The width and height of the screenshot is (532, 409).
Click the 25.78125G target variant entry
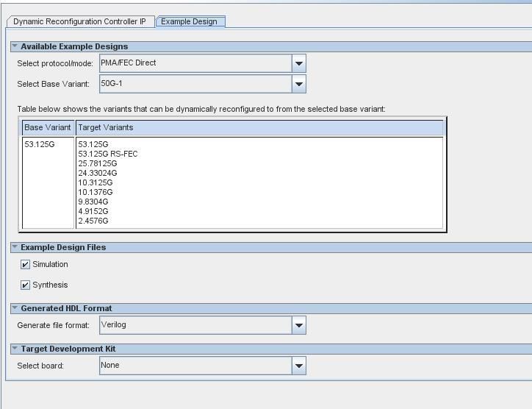click(x=98, y=163)
